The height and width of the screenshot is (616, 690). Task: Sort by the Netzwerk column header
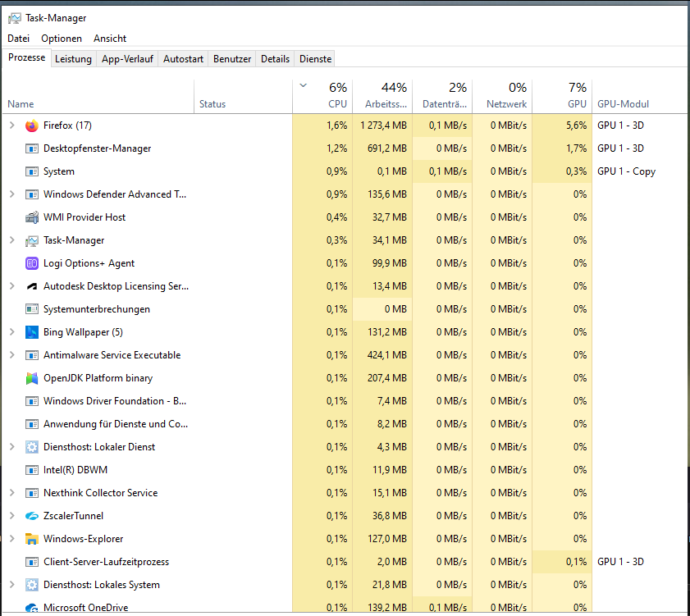coord(501,96)
